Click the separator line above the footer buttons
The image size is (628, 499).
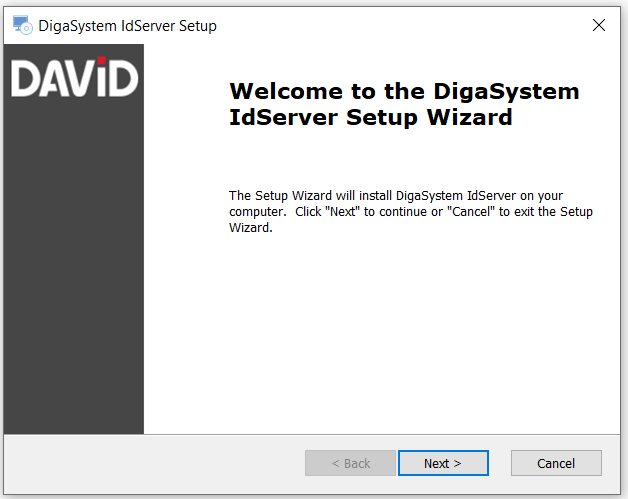tap(314, 434)
